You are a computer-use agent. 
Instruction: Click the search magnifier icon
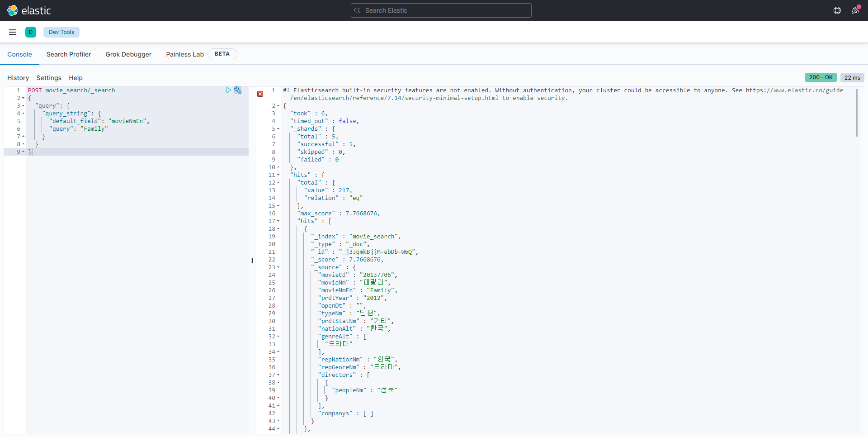pos(357,10)
